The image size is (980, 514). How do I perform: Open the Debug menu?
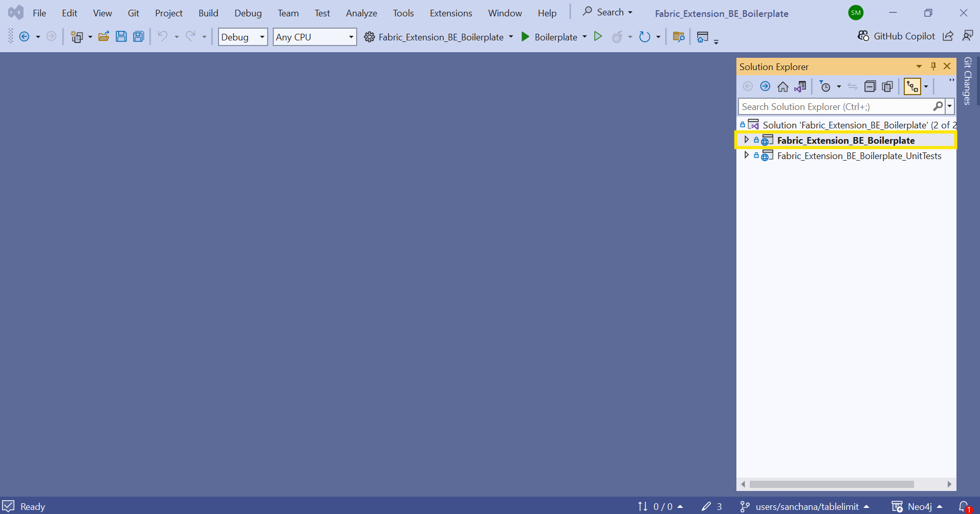(248, 13)
